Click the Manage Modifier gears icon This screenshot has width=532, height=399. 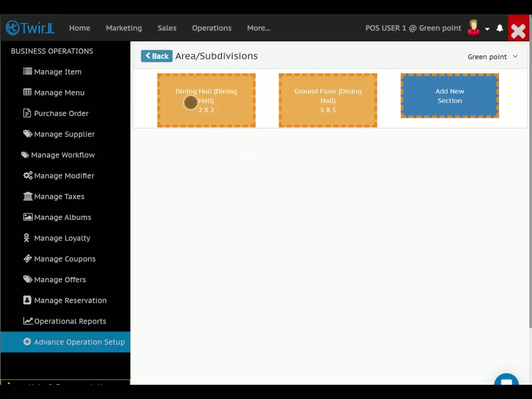tap(28, 175)
